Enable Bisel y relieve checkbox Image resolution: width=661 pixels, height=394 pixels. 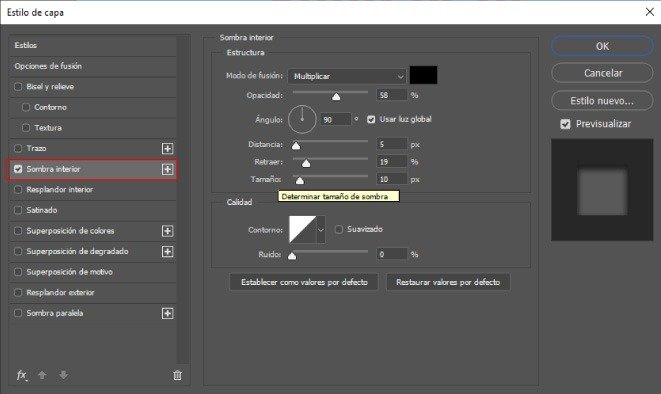click(x=18, y=86)
